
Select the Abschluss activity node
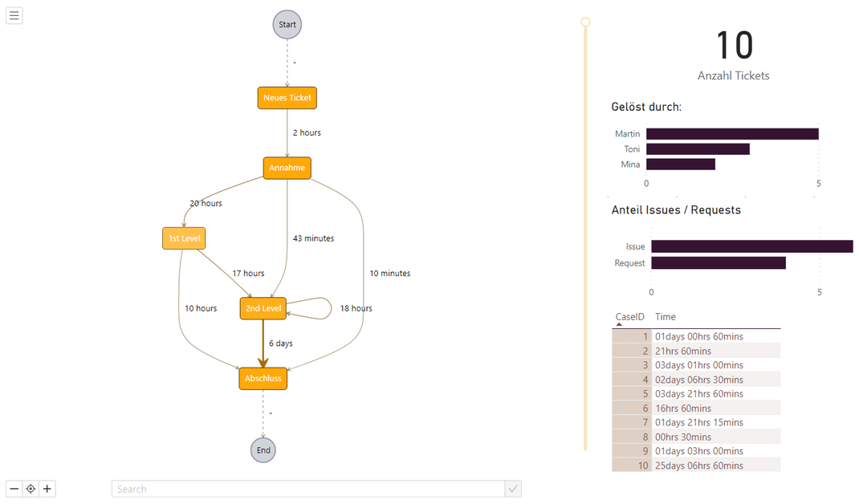263,378
